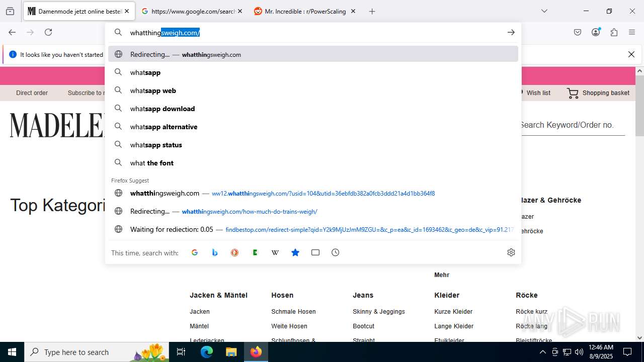Image resolution: width=644 pixels, height=362 pixels.
Task: Open a new tab with plus button
Action: 372,11
